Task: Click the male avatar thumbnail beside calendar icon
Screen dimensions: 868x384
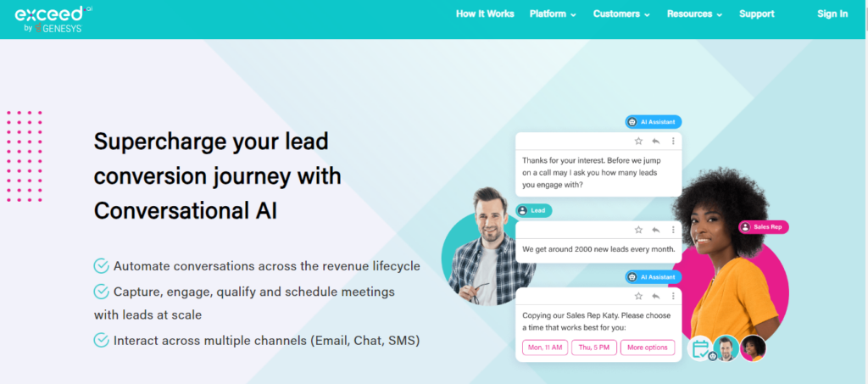Action: (726, 348)
